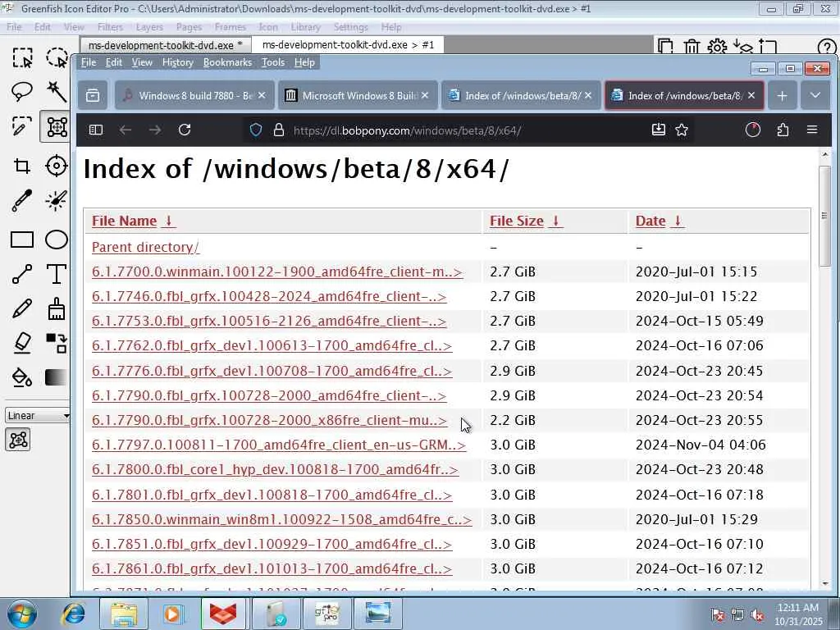The height and width of the screenshot is (630, 840).
Task: Launch Internet Explorer from the taskbar
Action: coord(72,614)
